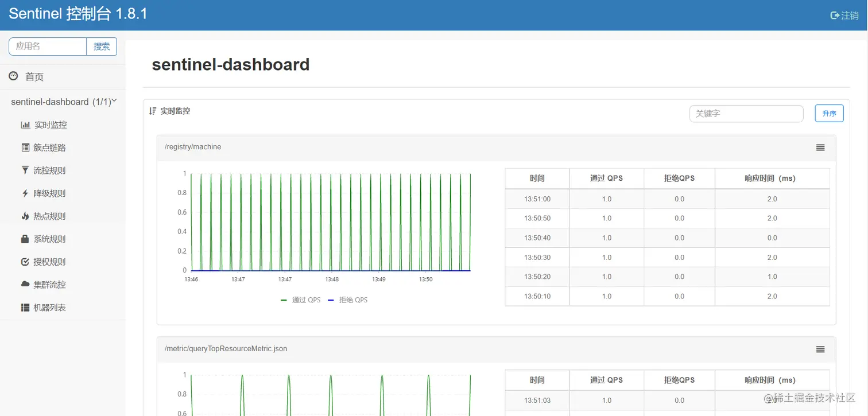Select the 13:51:00 time cell
Image resolution: width=868 pixels, height=416 pixels.
[x=537, y=199]
